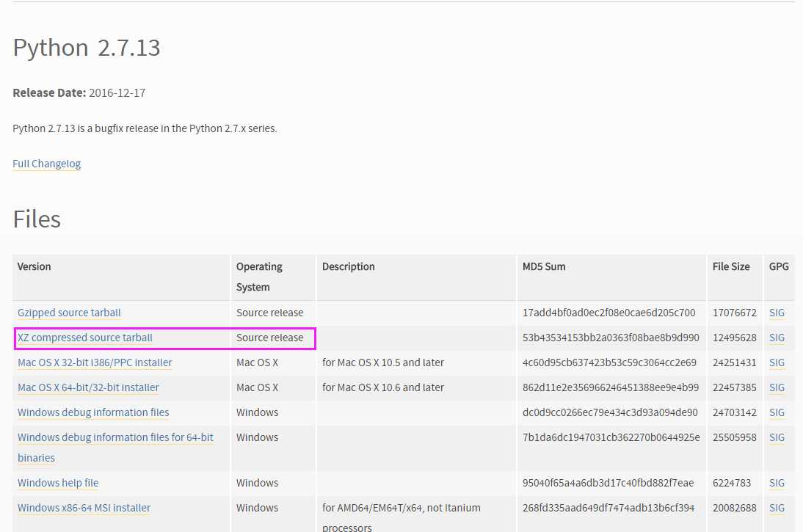Click file size 6224783
803x532 pixels.
[x=731, y=483]
